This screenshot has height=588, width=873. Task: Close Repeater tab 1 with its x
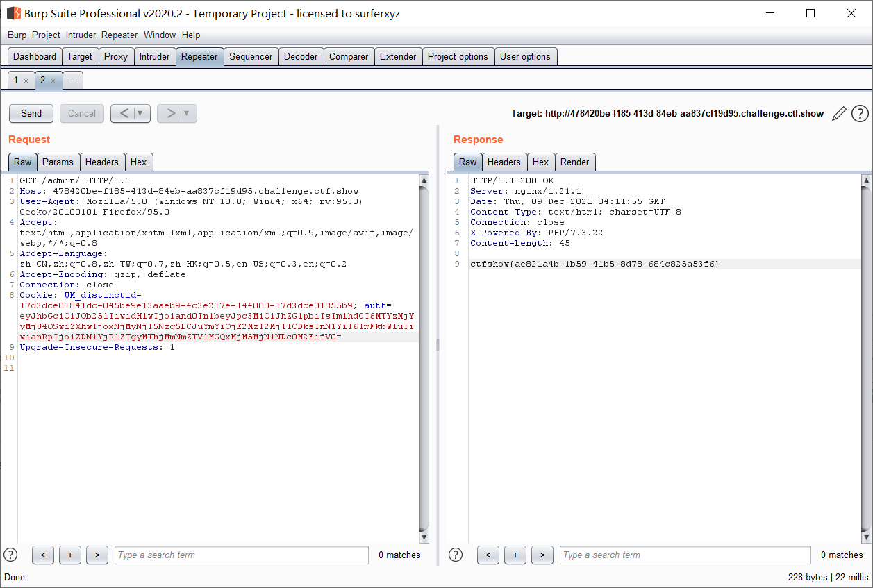pyautogui.click(x=26, y=81)
